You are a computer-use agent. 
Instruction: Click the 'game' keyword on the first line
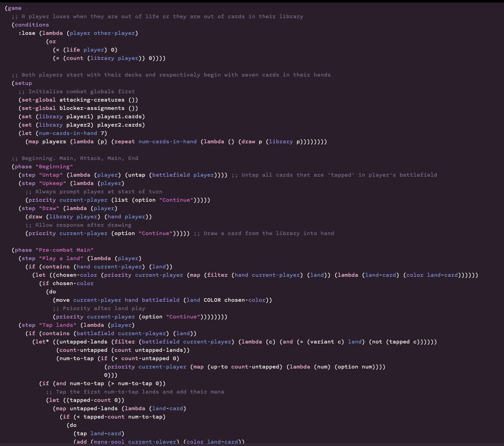click(x=14, y=8)
